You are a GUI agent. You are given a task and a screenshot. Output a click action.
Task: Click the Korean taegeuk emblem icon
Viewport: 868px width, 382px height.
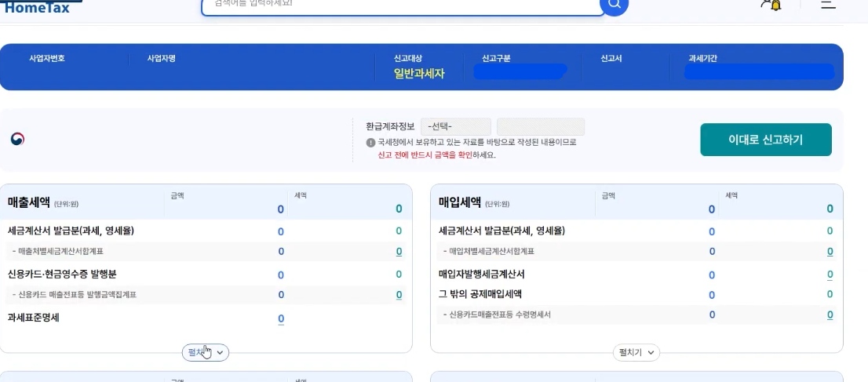(x=17, y=140)
